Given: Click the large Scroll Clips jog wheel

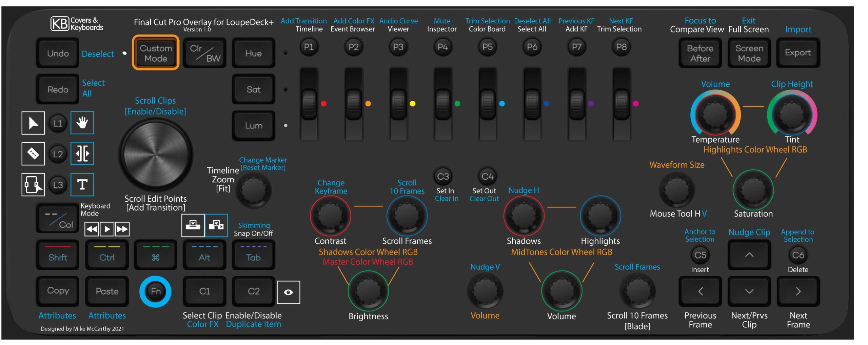Looking at the screenshot, I should (x=156, y=155).
